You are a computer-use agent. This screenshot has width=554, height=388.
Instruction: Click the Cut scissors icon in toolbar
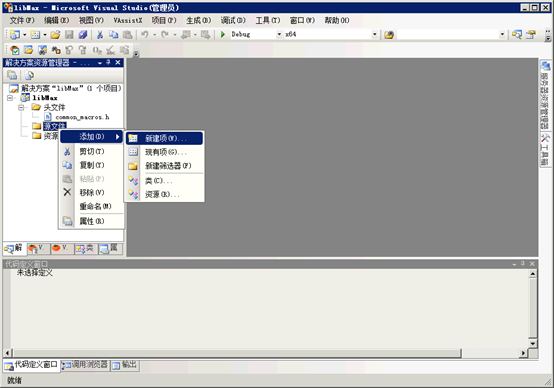click(100, 35)
